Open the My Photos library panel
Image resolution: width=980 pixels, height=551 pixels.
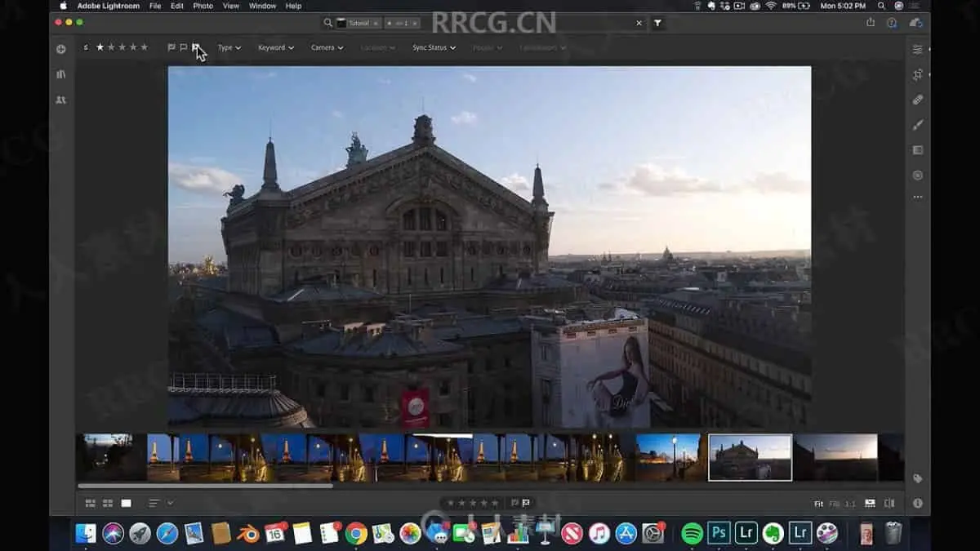(x=60, y=74)
